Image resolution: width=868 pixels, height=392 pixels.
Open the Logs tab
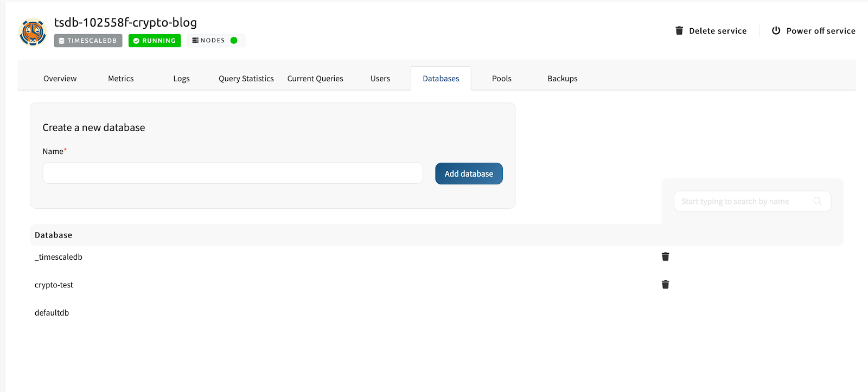(181, 79)
